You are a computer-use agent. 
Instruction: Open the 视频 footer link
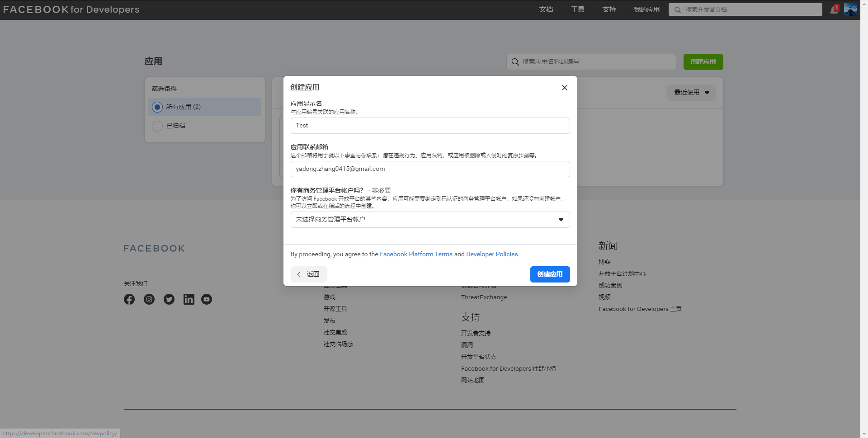(604, 297)
